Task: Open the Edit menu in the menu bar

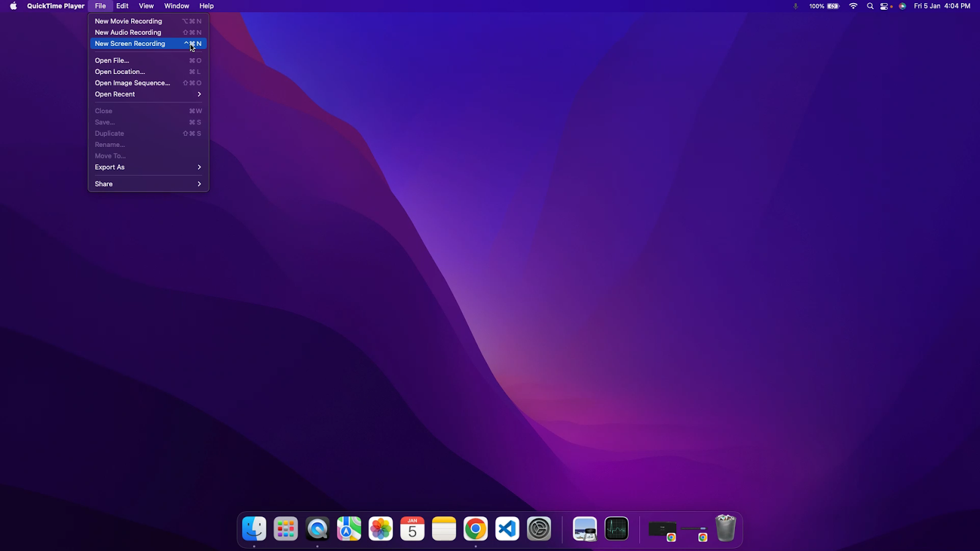Action: click(x=123, y=6)
